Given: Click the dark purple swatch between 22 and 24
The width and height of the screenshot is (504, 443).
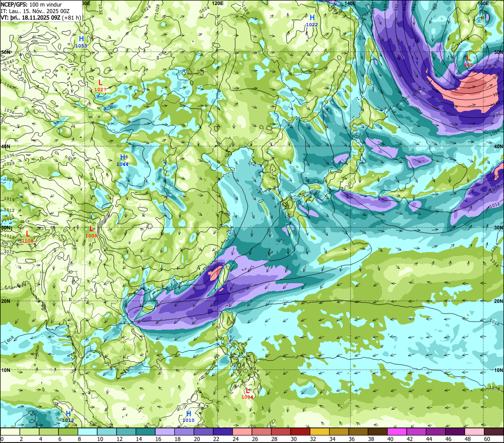Looking at the screenshot, I should [x=223, y=431].
